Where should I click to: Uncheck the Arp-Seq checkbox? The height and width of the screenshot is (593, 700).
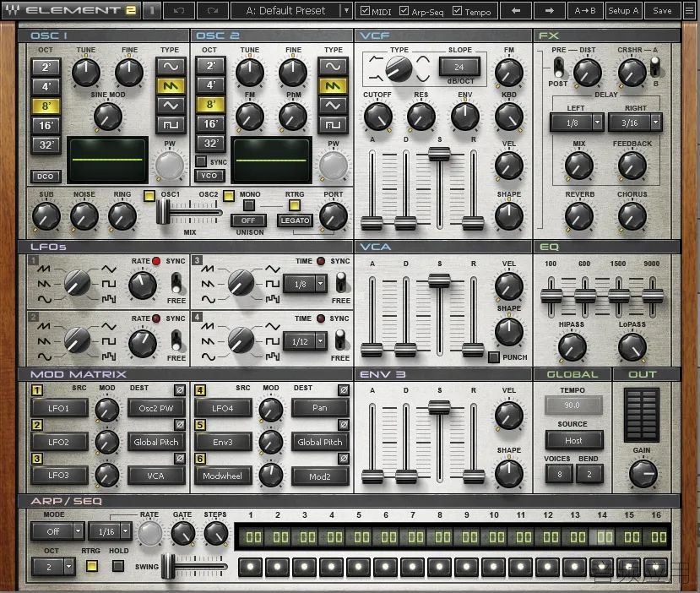point(404,10)
